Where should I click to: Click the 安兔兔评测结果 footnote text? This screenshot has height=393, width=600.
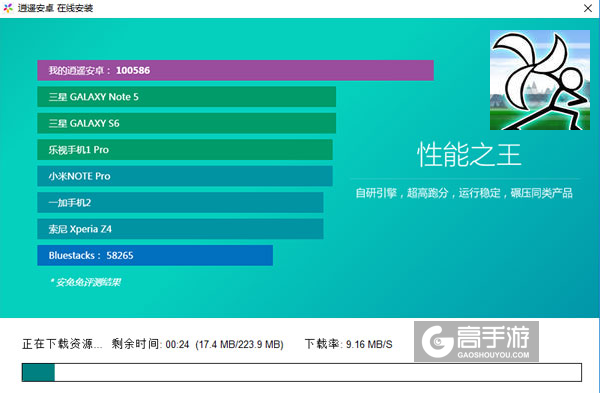[x=85, y=282]
